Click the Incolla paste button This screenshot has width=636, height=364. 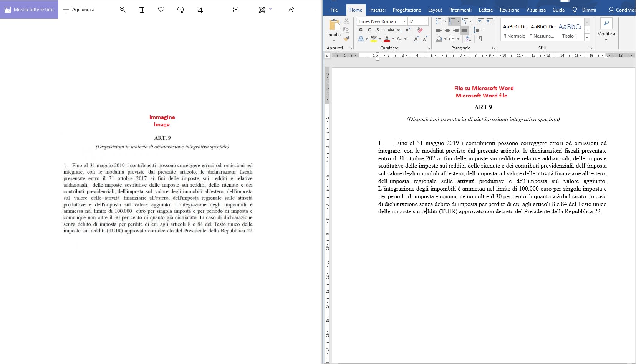334,30
